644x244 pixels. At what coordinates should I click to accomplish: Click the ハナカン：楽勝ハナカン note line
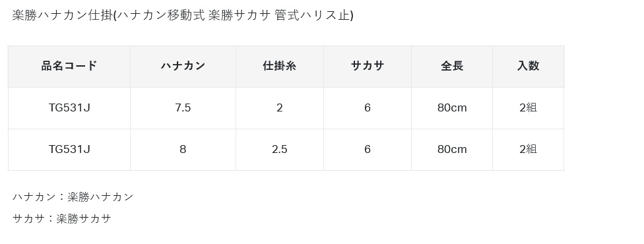(x=73, y=197)
